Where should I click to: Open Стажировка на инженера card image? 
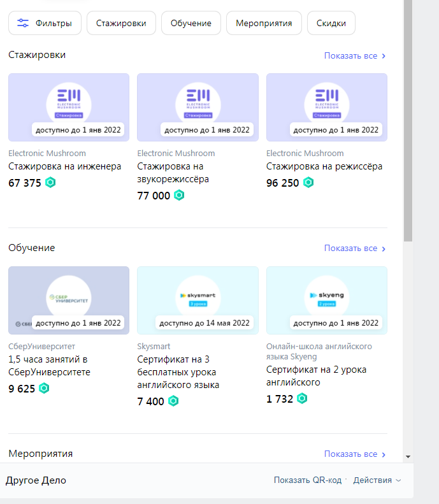tap(69, 107)
